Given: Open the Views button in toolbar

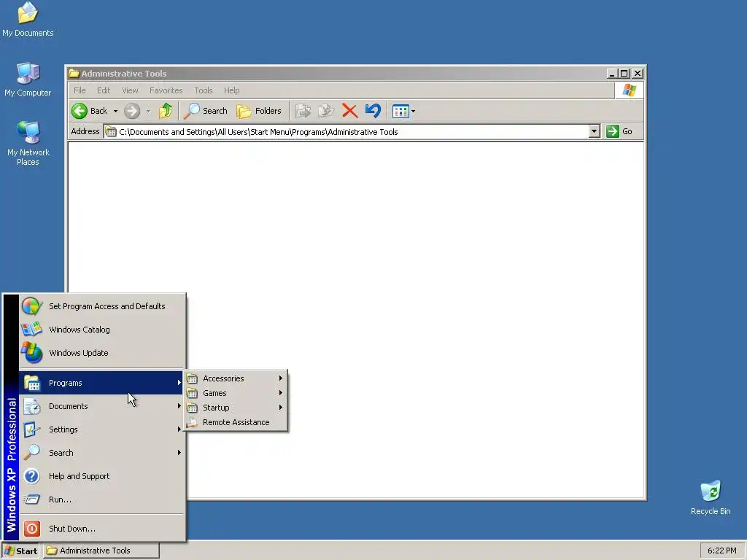Looking at the screenshot, I should 400,111.
